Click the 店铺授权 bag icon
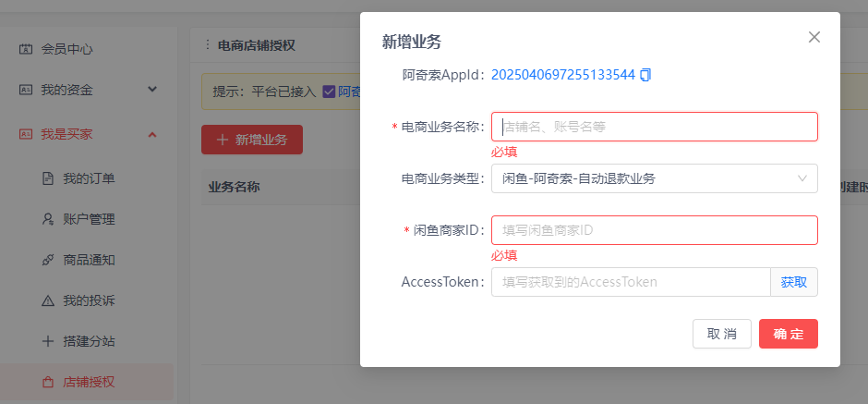 (48, 382)
